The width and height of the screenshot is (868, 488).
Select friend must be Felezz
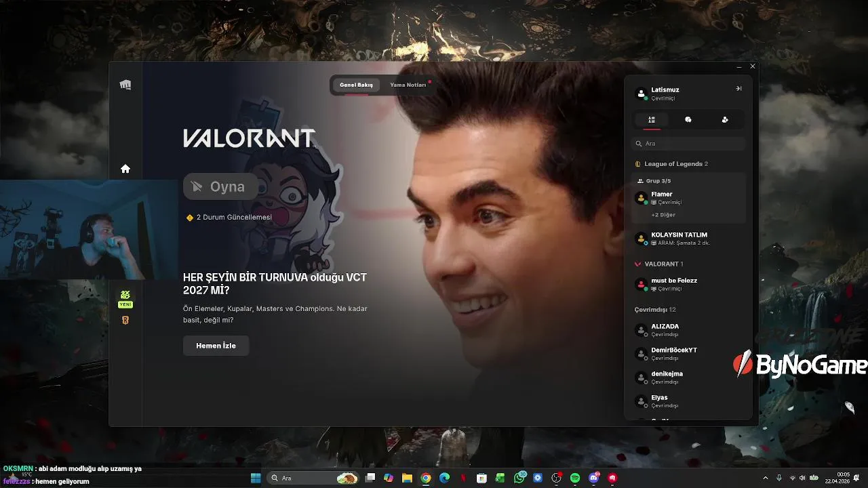688,284
